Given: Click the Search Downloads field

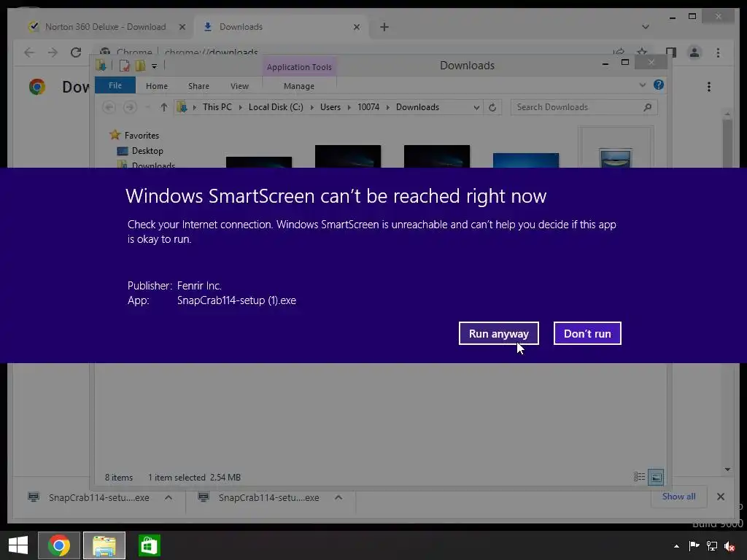Looking at the screenshot, I should point(584,107).
